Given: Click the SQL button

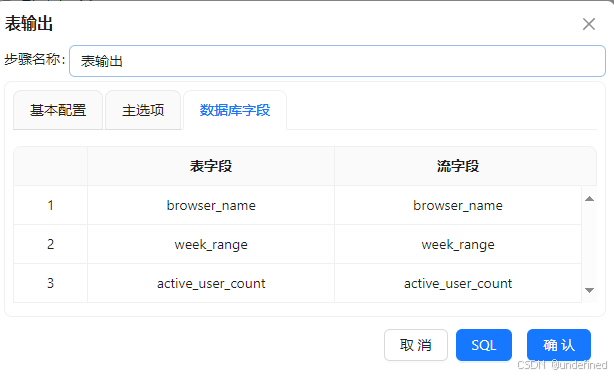Looking at the screenshot, I should pyautogui.click(x=484, y=345).
